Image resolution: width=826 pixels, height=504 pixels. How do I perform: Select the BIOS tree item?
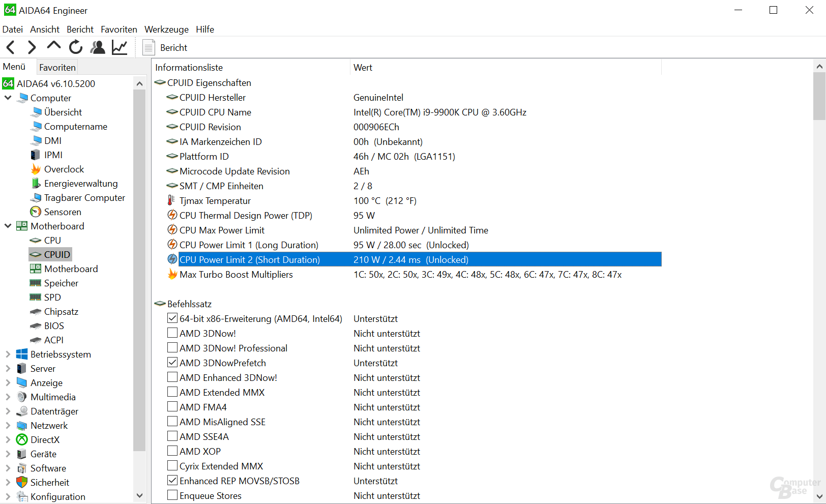click(x=54, y=325)
